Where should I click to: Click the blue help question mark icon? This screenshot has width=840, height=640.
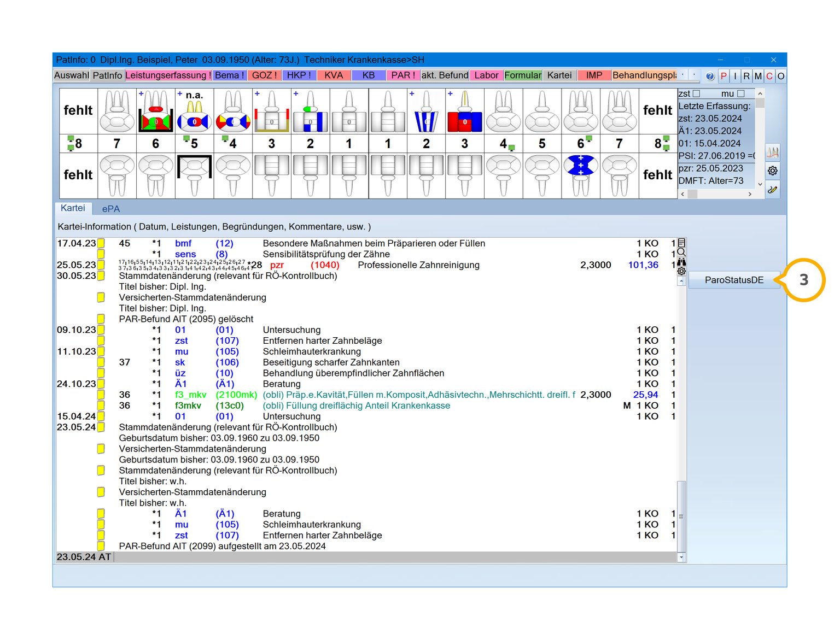[709, 76]
